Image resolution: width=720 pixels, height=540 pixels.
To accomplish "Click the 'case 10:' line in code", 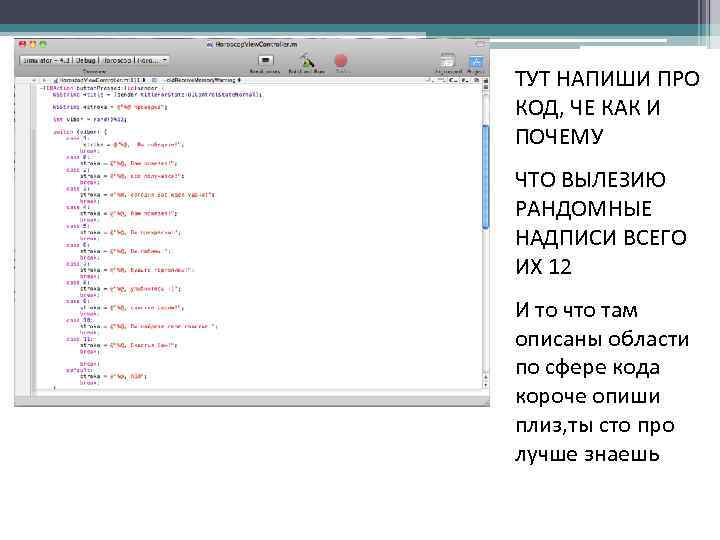I will (x=79, y=320).
